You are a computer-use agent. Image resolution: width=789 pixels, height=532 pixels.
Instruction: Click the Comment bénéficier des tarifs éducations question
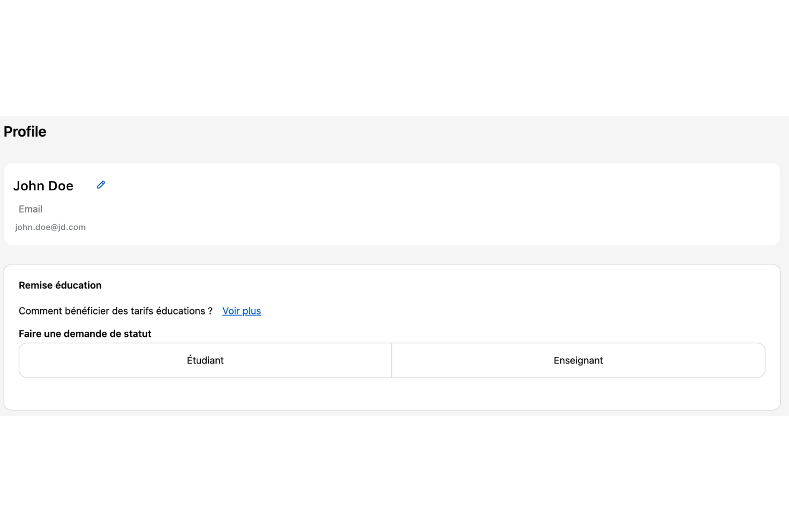pos(115,311)
